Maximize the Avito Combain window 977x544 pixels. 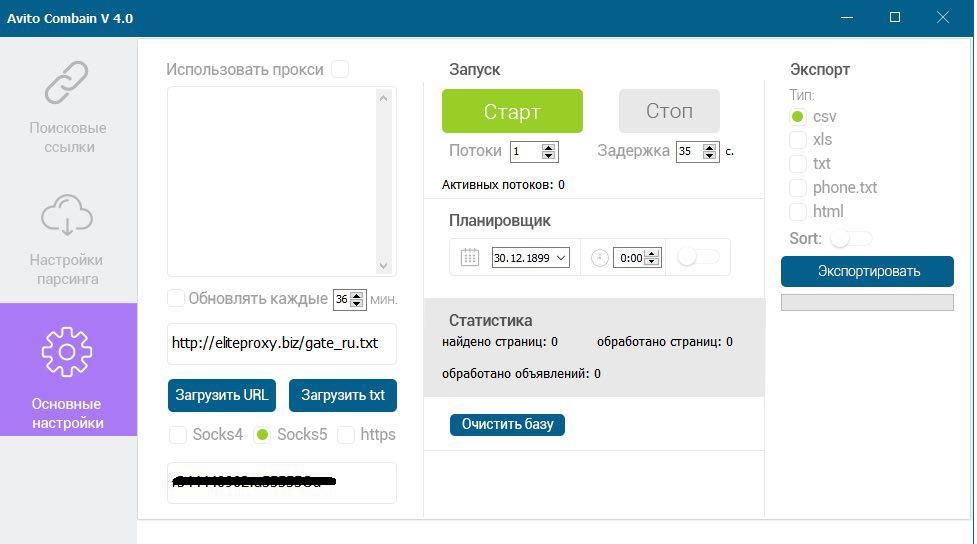click(895, 17)
